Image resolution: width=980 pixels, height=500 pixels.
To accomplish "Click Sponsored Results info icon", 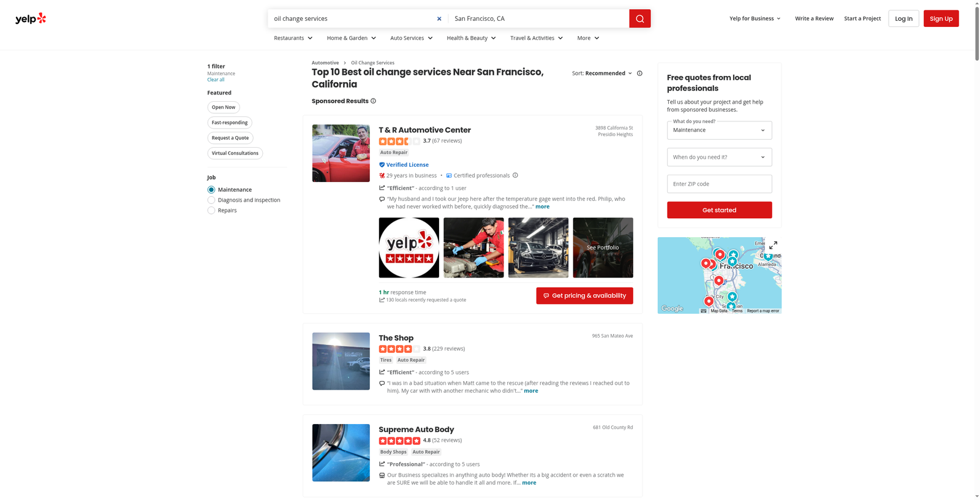I will (x=373, y=101).
